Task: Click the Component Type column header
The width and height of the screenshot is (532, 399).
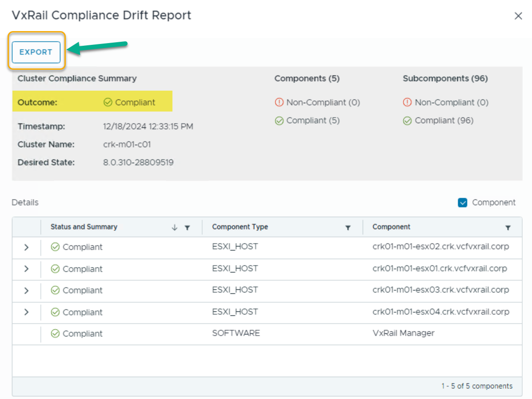Action: pyautogui.click(x=240, y=227)
